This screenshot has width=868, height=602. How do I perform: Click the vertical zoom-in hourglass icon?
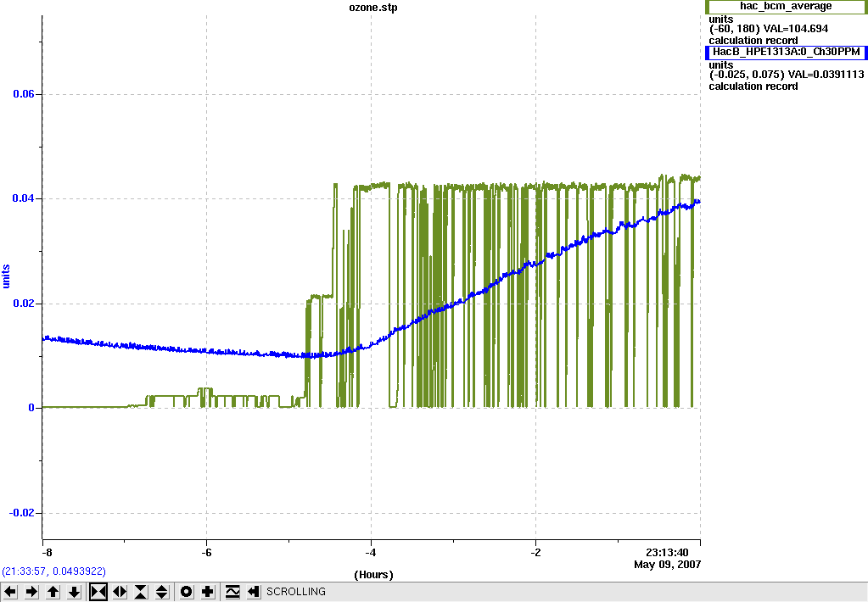141,592
